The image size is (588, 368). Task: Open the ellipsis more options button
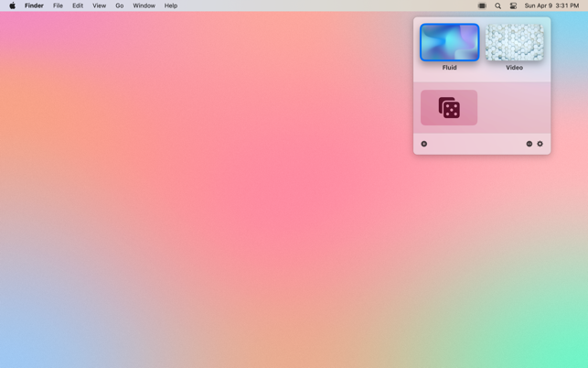pos(529,144)
